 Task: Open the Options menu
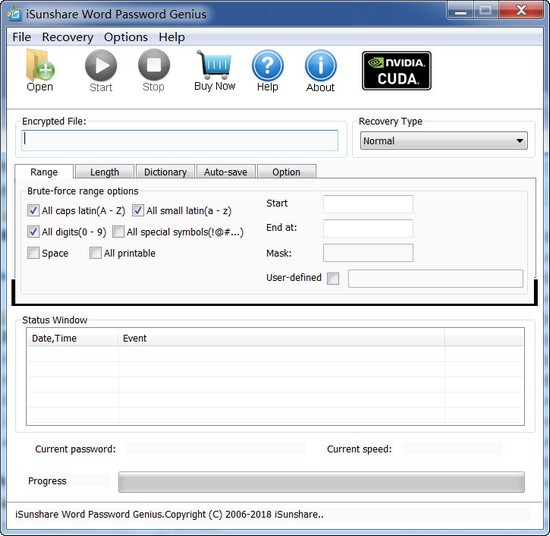click(126, 37)
